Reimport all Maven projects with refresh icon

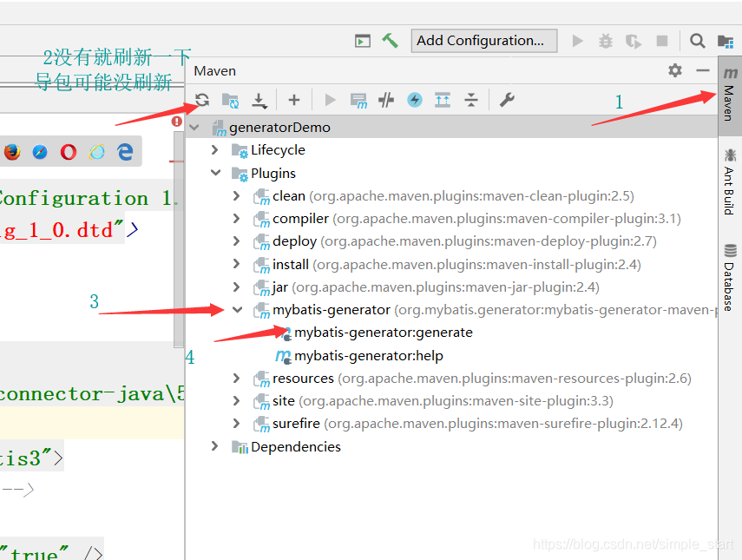point(202,100)
